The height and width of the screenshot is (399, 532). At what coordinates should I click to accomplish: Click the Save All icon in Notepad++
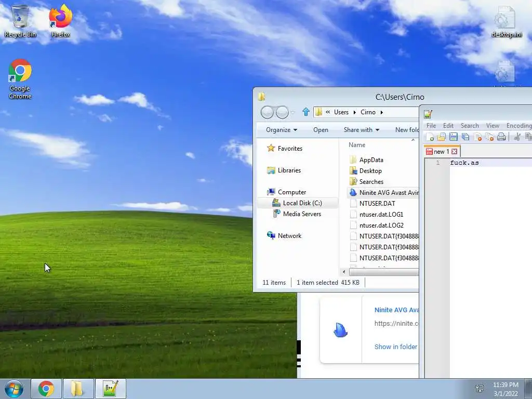[465, 137]
